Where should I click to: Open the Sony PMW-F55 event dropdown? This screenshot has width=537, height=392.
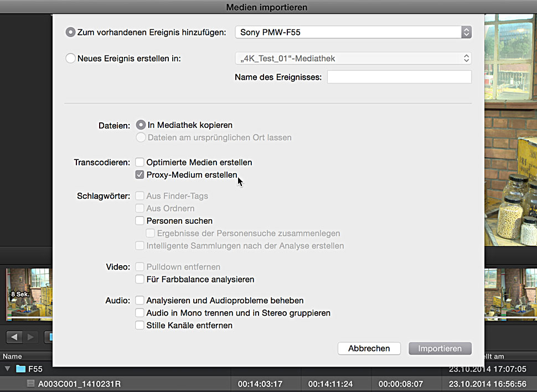353,32
